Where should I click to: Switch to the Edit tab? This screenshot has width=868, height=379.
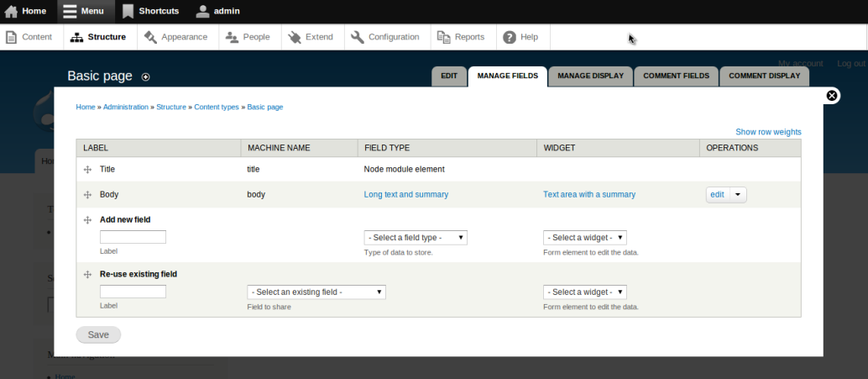(449, 76)
